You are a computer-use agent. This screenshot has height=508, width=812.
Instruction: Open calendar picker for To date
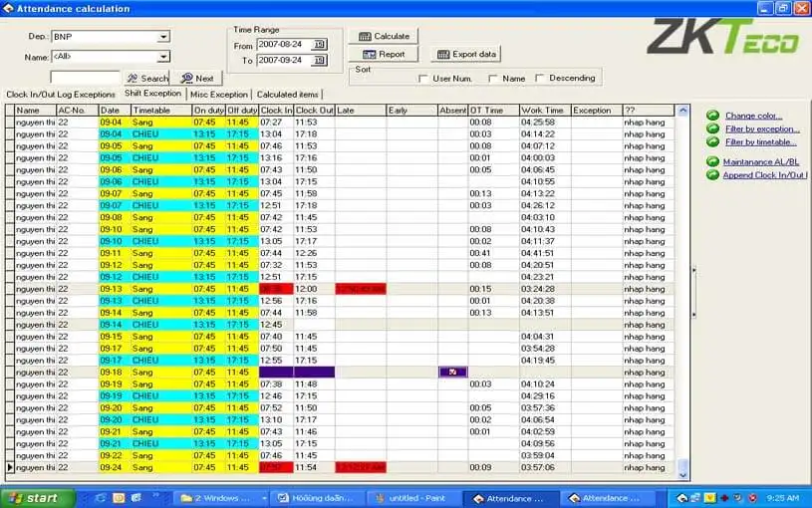click(x=319, y=61)
